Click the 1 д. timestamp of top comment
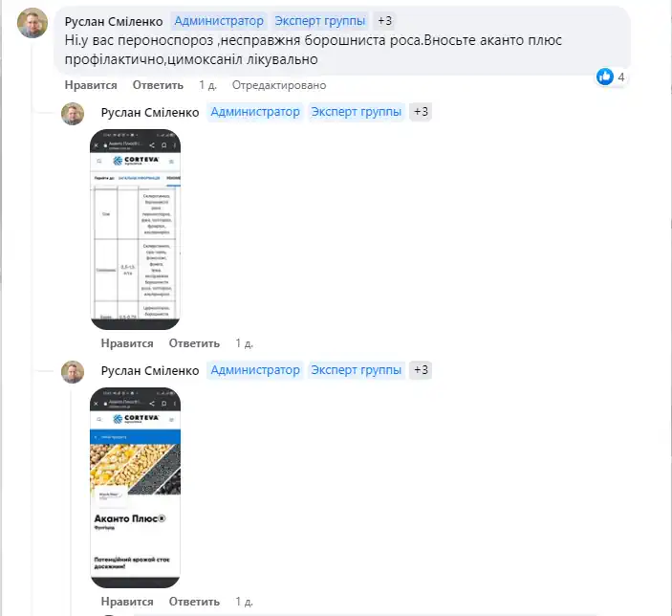 pos(207,85)
